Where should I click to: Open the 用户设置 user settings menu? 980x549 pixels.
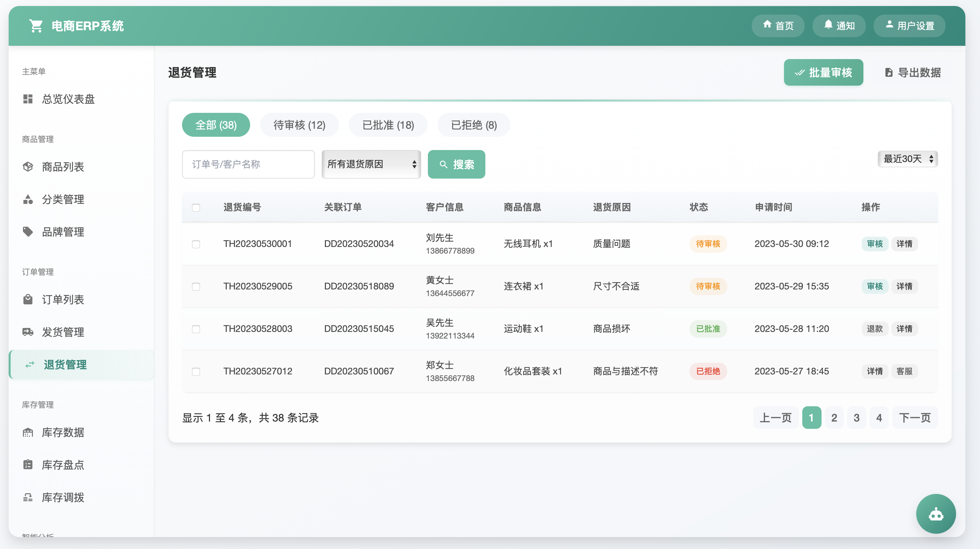[910, 26]
